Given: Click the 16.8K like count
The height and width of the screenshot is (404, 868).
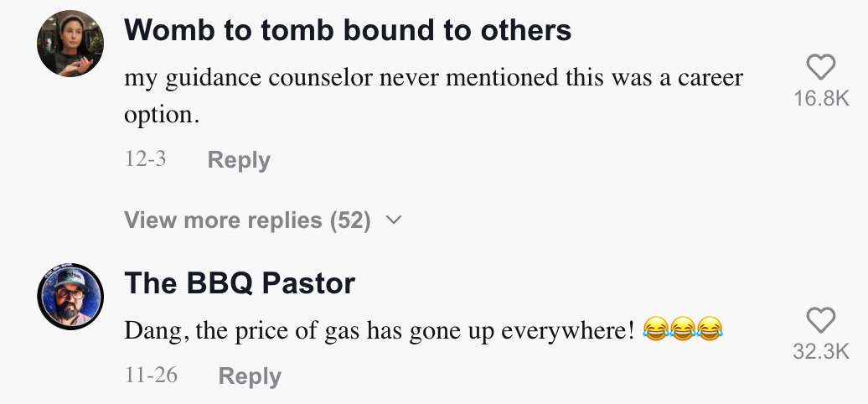Looking at the screenshot, I should (x=821, y=99).
